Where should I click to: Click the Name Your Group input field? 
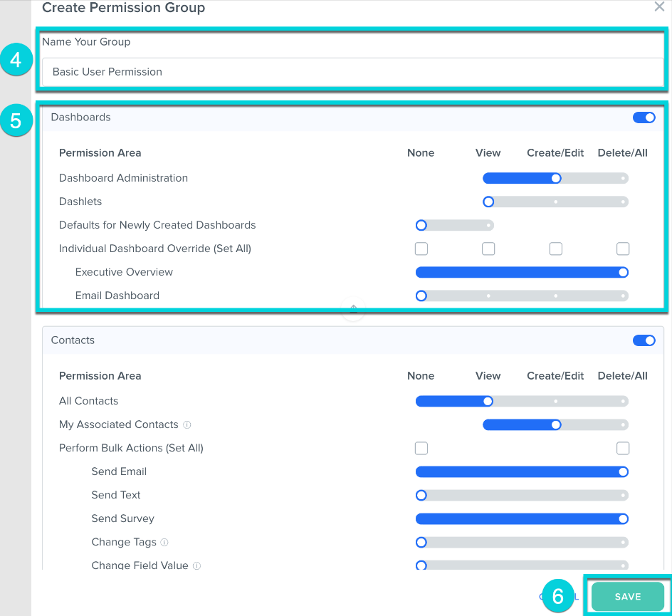(352, 72)
